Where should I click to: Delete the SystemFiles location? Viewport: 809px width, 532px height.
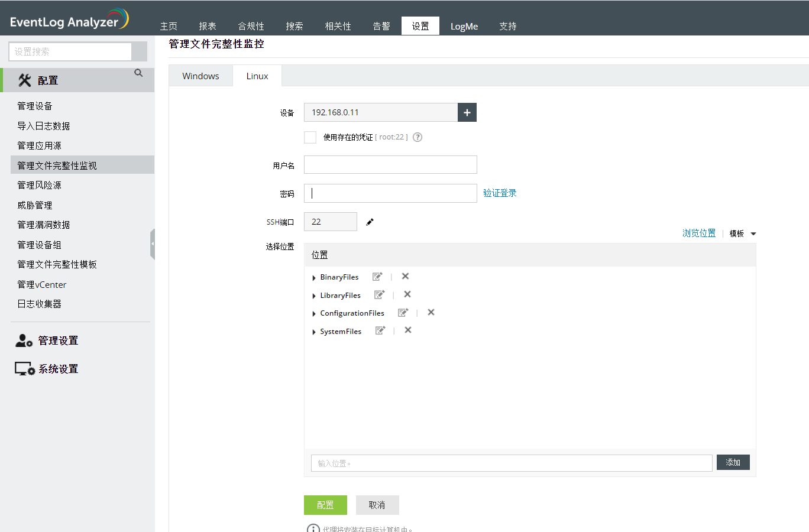click(408, 330)
